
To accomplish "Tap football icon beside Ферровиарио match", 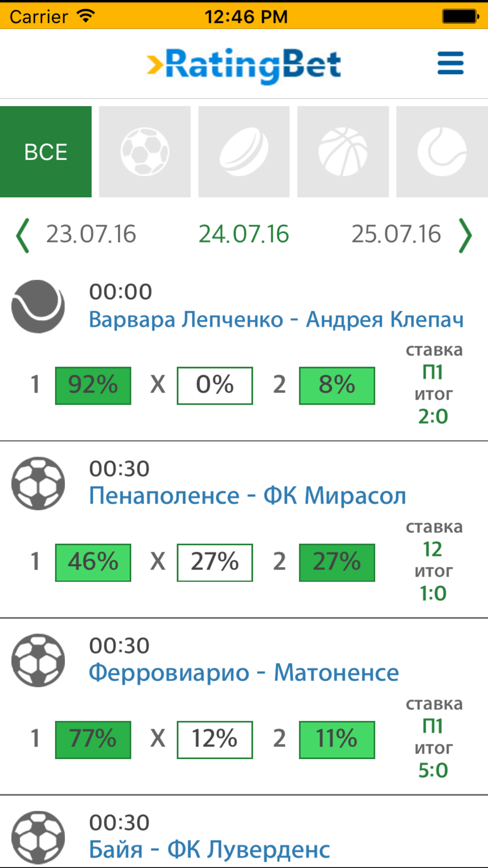I will click(38, 661).
